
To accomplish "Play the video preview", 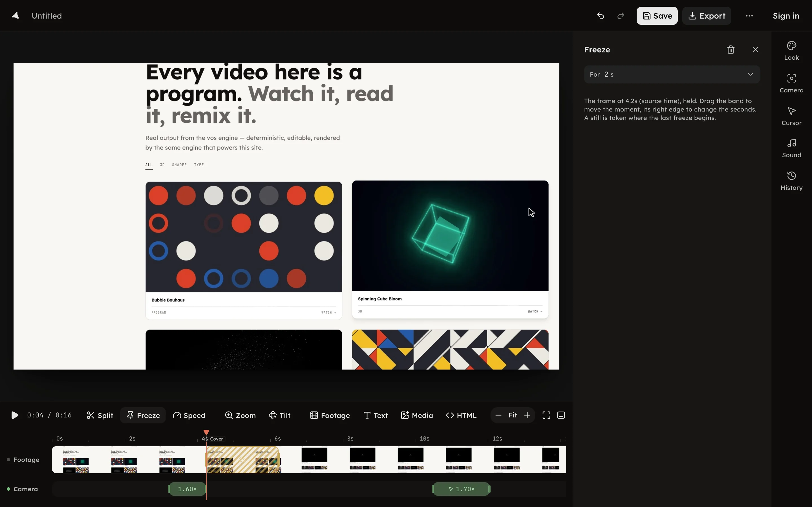I will [x=14, y=415].
